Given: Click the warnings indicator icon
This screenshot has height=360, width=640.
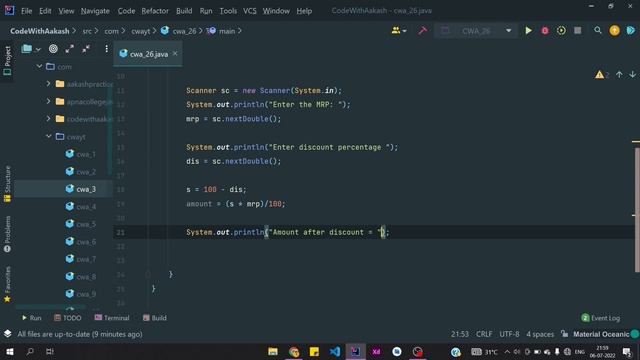Looking at the screenshot, I should tap(599, 75).
